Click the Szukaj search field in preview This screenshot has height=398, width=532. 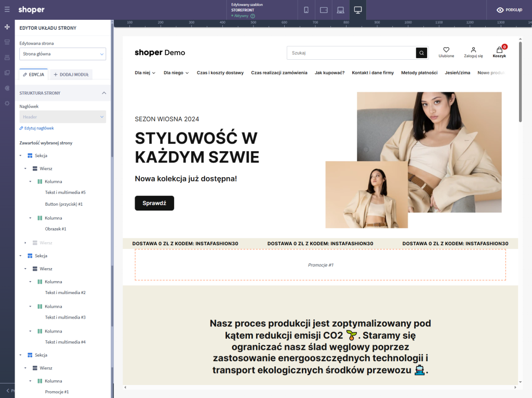[x=352, y=53]
